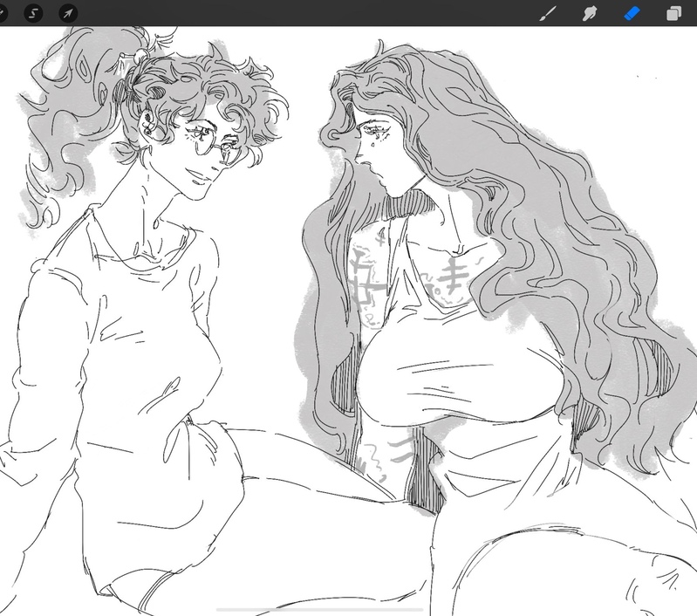Tap the canvas drawing area
This screenshot has width=697, height=616.
[x=349, y=321]
